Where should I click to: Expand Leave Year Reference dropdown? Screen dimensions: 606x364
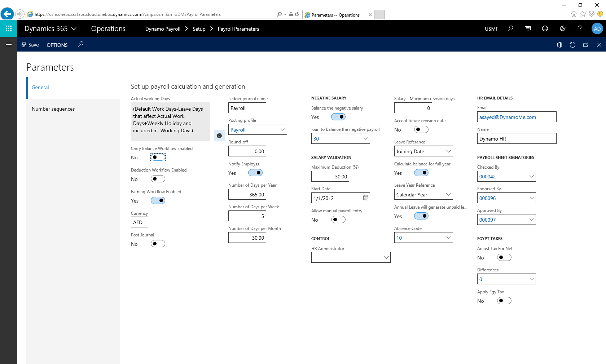click(x=448, y=194)
